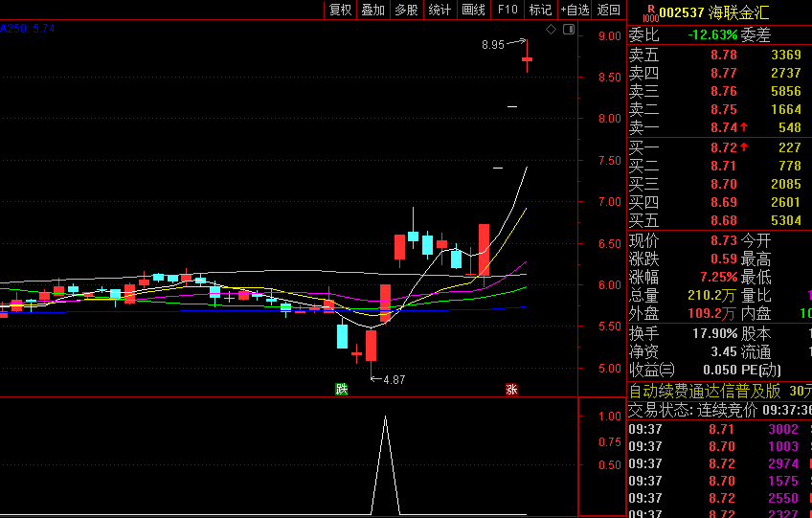Select 买五 volume 5304

pos(786,220)
